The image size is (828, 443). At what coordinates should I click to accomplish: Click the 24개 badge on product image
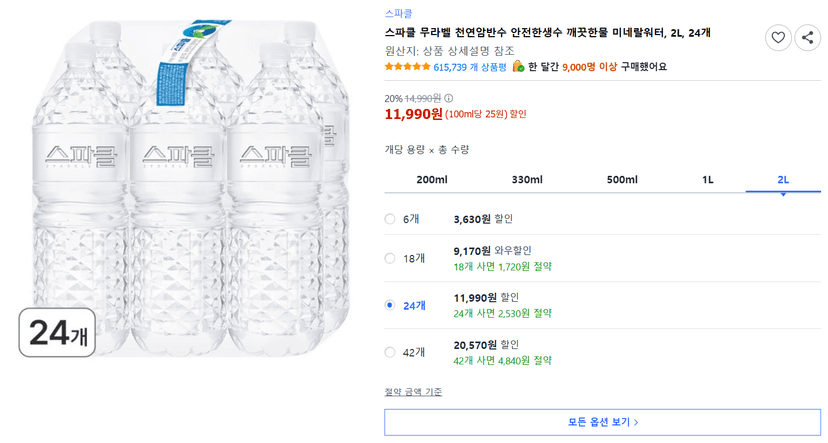(x=57, y=333)
